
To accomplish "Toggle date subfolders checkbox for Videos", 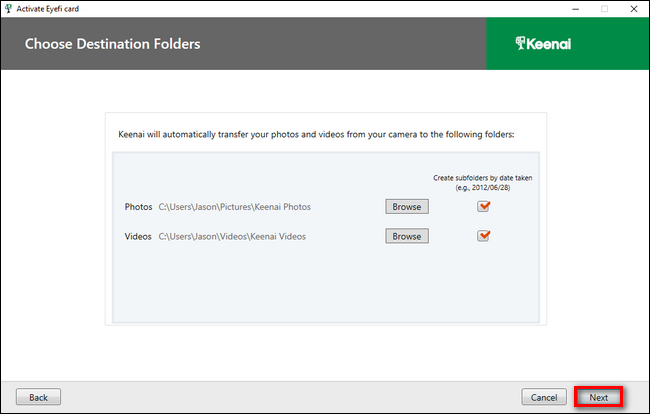I will pos(484,236).
